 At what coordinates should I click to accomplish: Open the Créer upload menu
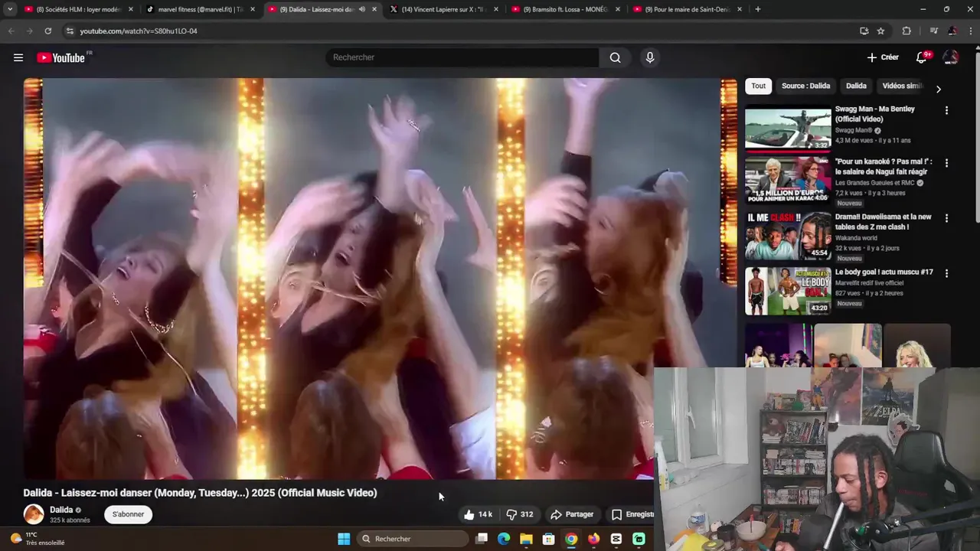pyautogui.click(x=883, y=57)
